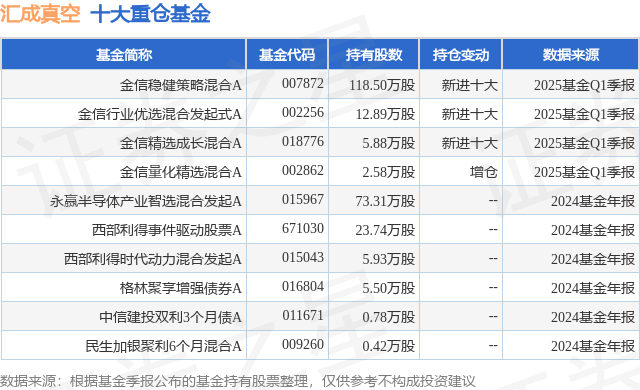The image size is (640, 390).
Task: Click fund code 016804
Action: click(x=302, y=287)
